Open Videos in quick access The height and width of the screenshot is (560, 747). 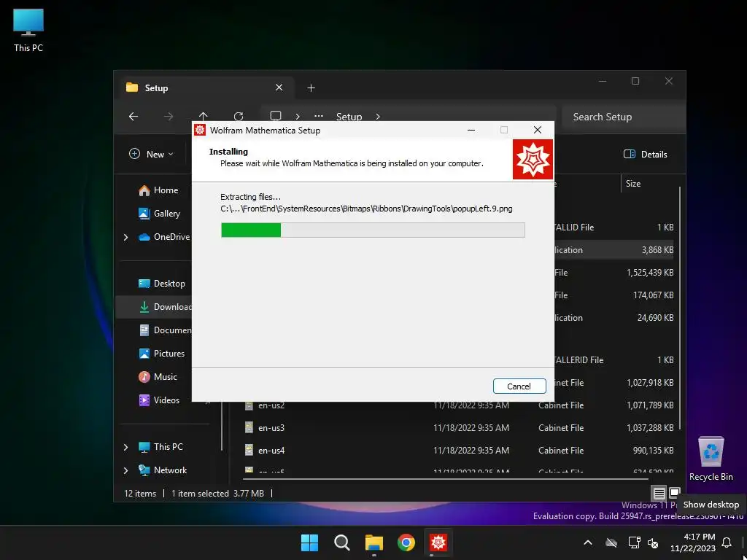tap(160, 400)
